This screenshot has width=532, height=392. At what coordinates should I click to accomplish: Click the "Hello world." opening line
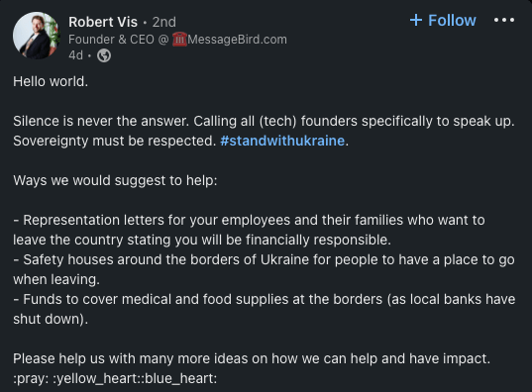click(51, 82)
